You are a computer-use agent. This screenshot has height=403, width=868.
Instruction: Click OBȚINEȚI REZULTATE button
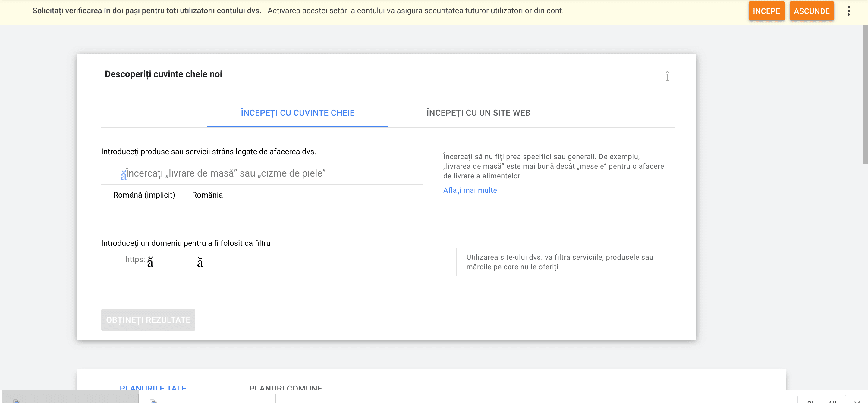148,320
